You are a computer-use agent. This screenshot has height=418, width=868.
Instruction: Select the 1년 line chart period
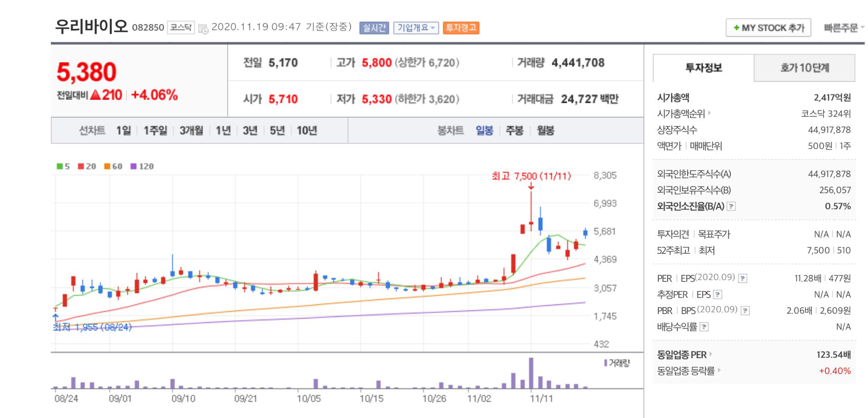coord(223,131)
